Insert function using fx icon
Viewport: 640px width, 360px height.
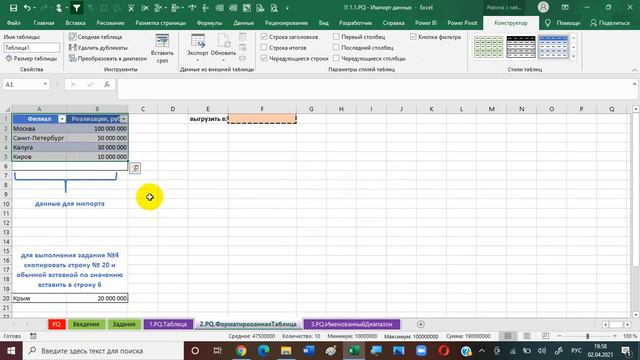pos(107,84)
